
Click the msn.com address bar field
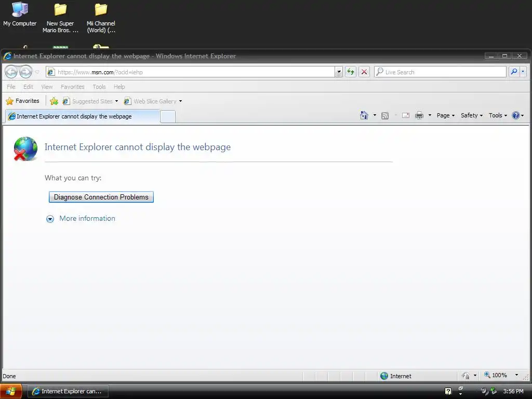190,72
